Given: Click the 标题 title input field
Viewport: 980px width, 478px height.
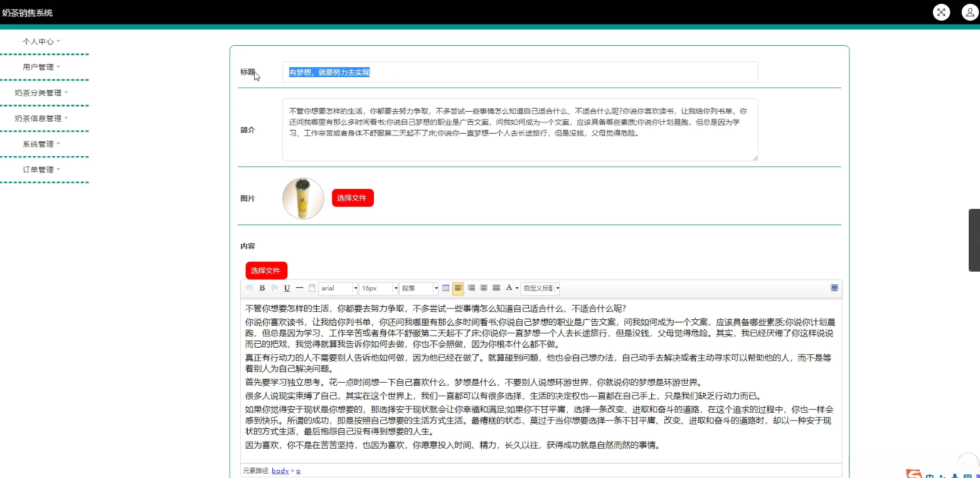Looking at the screenshot, I should tap(519, 72).
